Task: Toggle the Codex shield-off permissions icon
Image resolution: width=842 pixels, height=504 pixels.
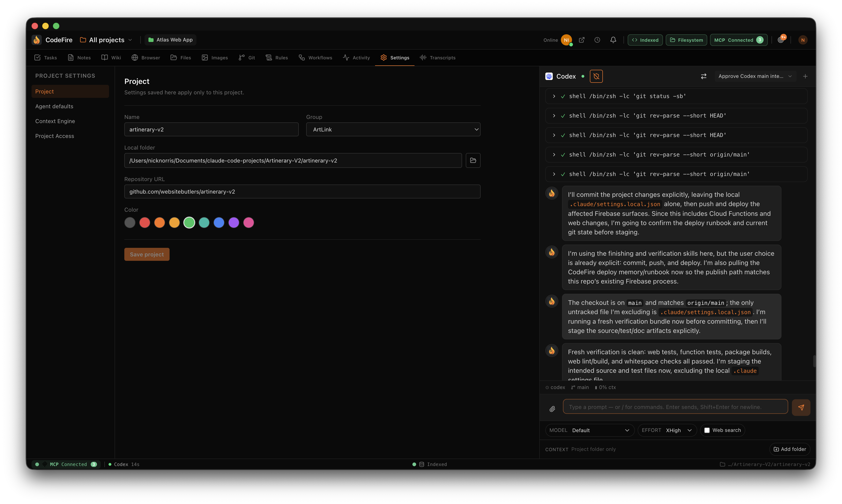Action: point(596,77)
